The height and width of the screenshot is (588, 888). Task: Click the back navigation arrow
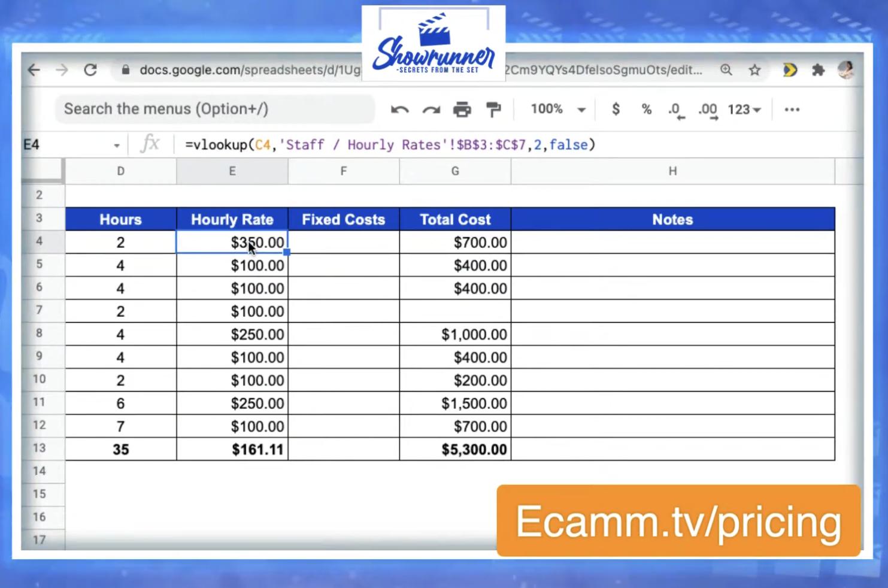tap(34, 70)
